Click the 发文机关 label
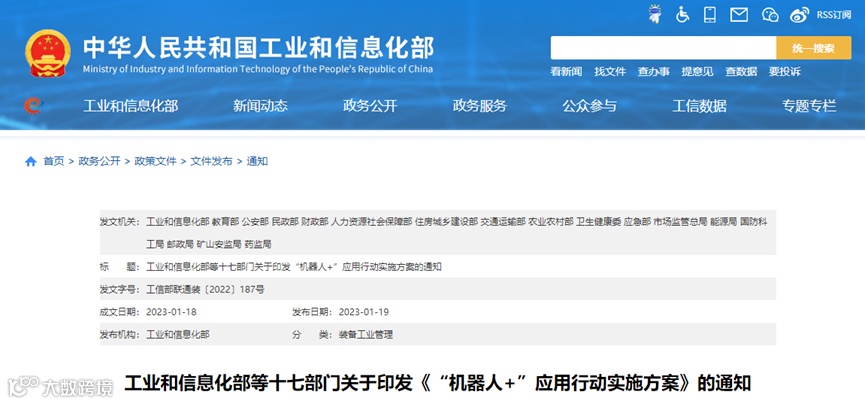865x404 pixels. pyautogui.click(x=120, y=221)
